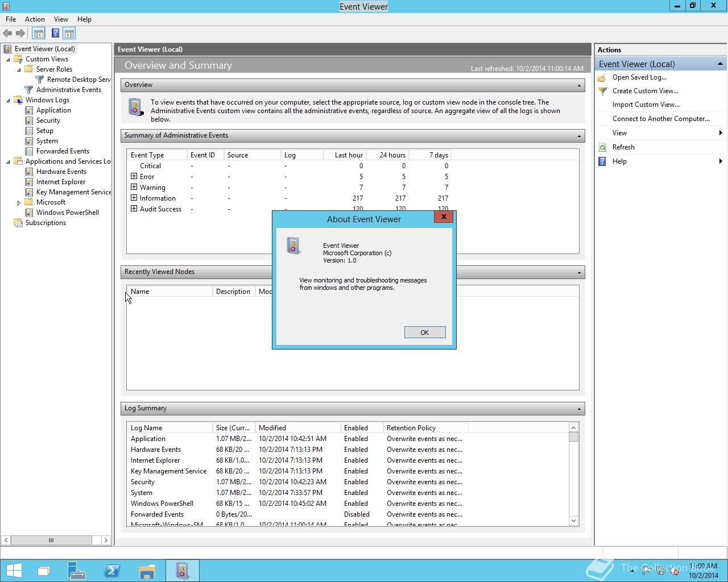
Task: Select the Custom Views folder
Action: (47, 59)
